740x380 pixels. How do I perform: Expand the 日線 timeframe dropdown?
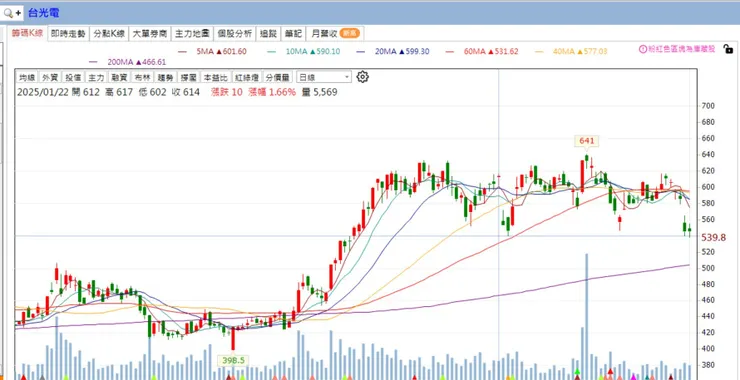pyautogui.click(x=324, y=77)
